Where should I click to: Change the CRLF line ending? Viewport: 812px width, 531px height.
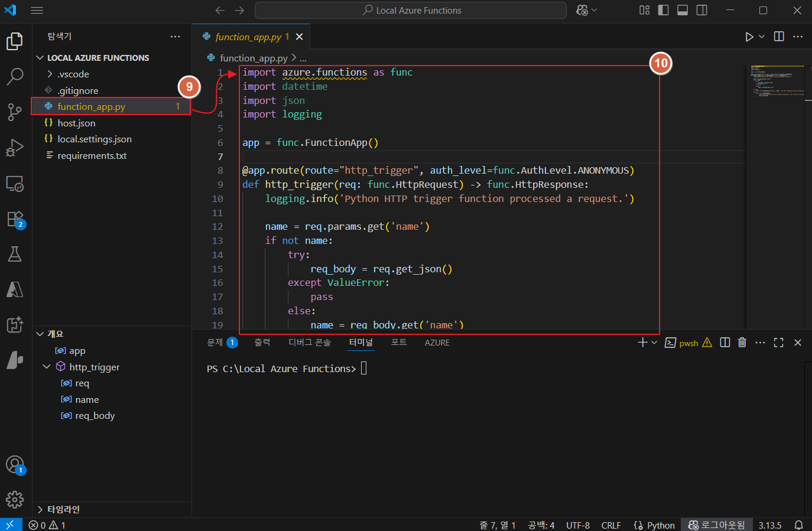(611, 525)
